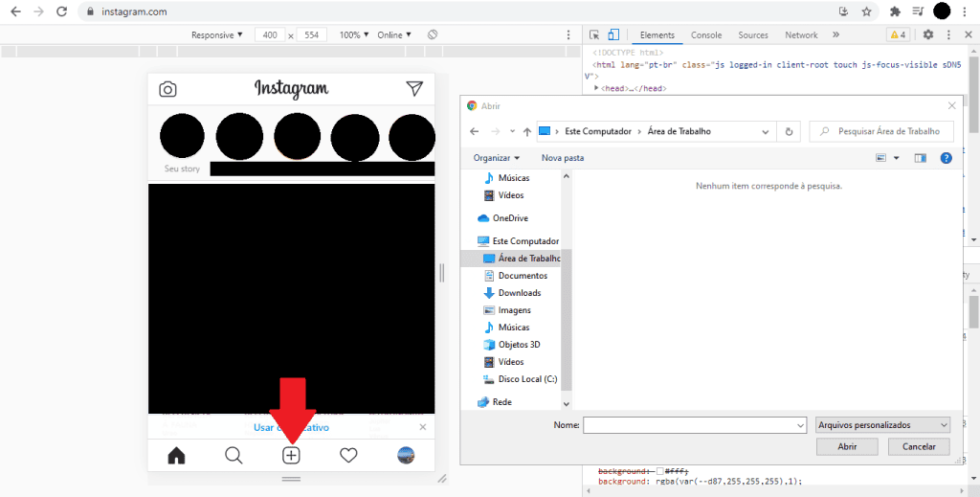Image resolution: width=980 pixels, height=497 pixels.
Task: Activate DevTools inspect element picker
Action: click(x=594, y=35)
